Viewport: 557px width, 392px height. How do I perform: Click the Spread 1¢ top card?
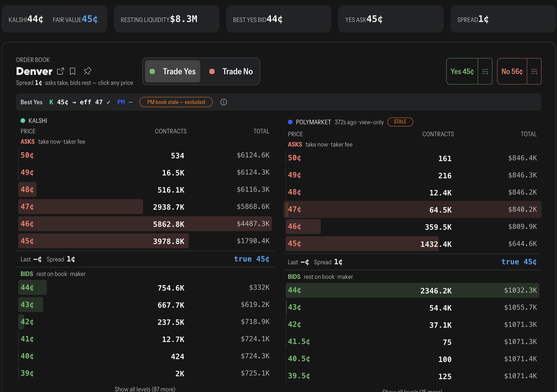[503, 19]
